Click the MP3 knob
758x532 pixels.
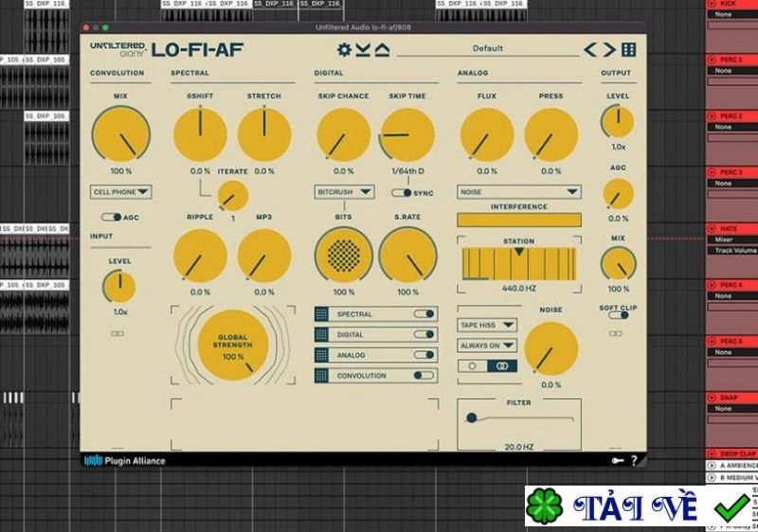pos(264,256)
